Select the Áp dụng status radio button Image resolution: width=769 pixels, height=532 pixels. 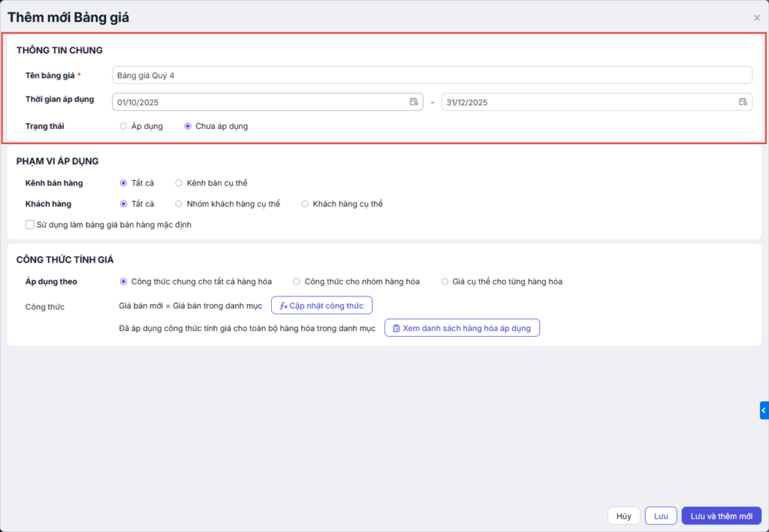[123, 126]
